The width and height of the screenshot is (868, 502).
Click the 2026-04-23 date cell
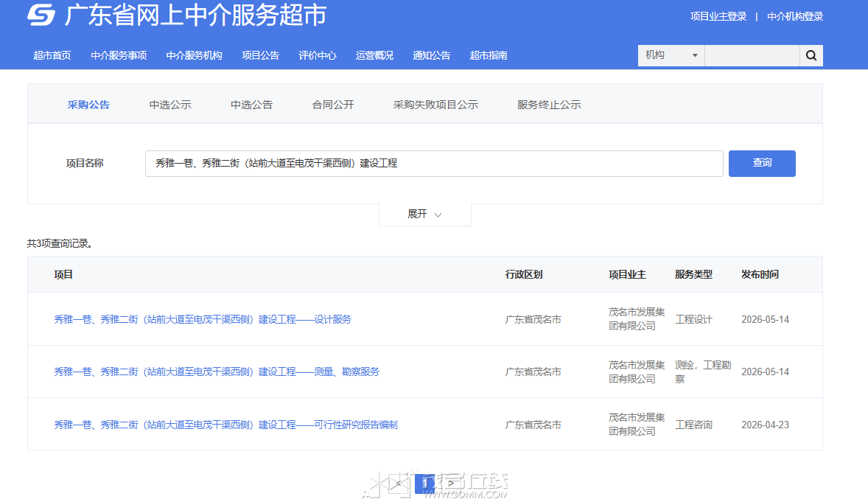pos(765,425)
